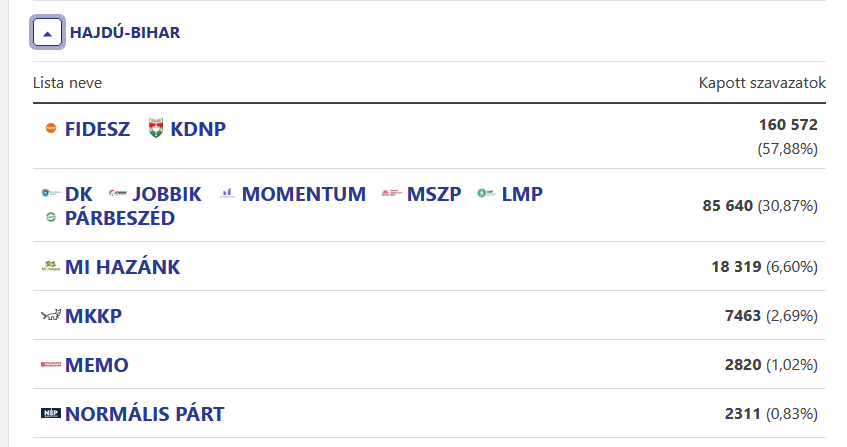This screenshot has height=447, width=847.
Task: Click the green LMP logo
Action: tap(486, 194)
